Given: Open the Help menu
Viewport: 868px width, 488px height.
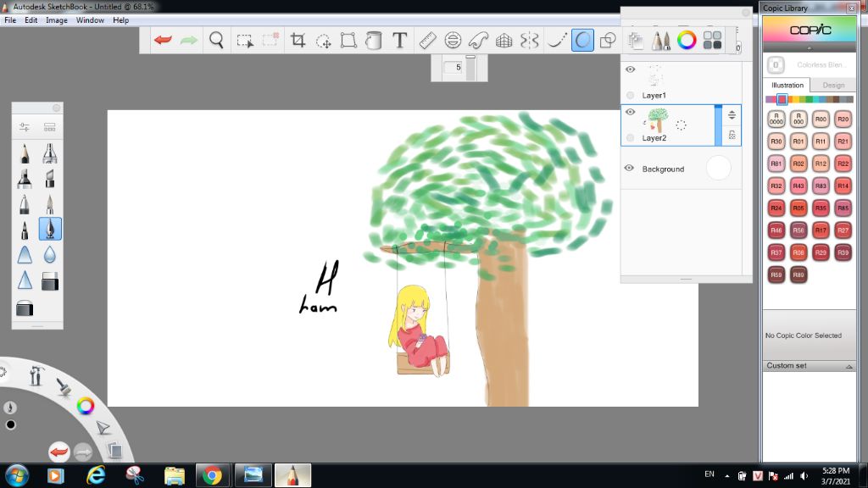Looking at the screenshot, I should (120, 20).
